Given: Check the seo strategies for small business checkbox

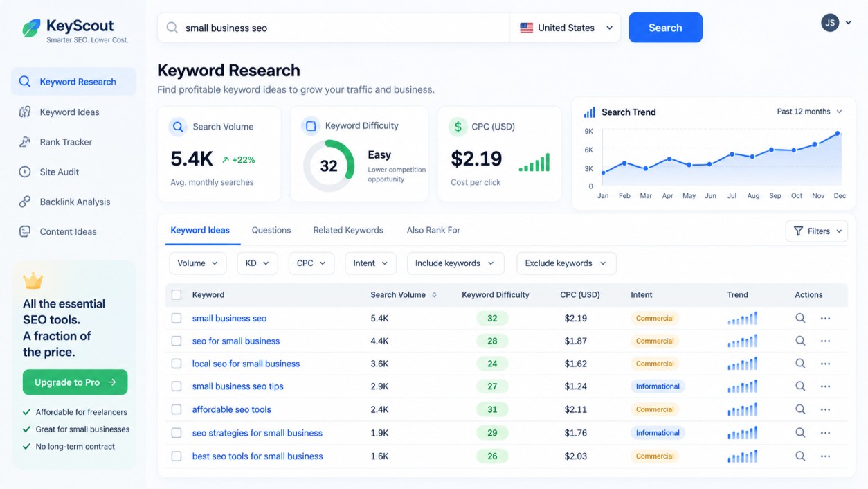Looking at the screenshot, I should pyautogui.click(x=177, y=433).
